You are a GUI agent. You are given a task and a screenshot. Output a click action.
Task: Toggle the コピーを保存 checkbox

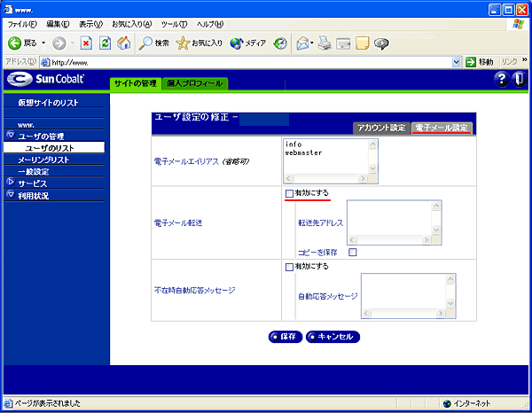[x=353, y=253]
